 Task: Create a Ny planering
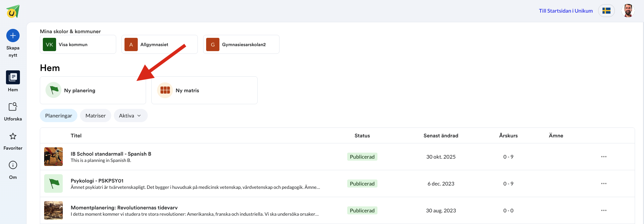tap(93, 90)
